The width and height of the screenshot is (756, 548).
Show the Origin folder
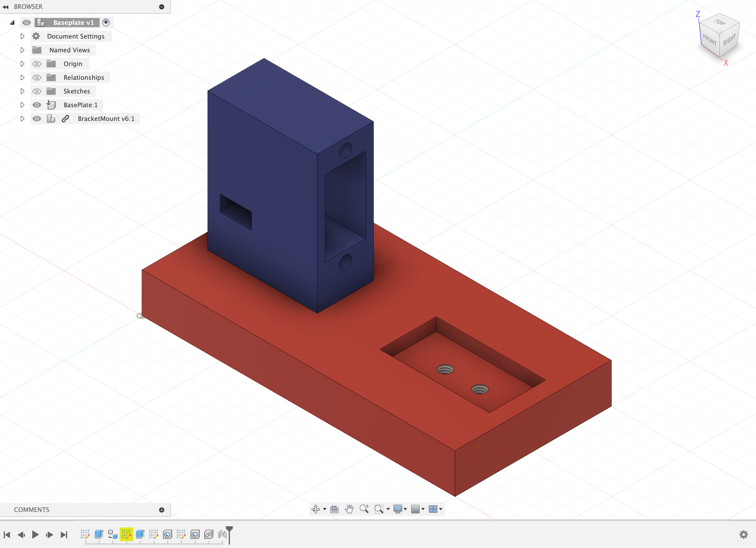click(x=37, y=64)
